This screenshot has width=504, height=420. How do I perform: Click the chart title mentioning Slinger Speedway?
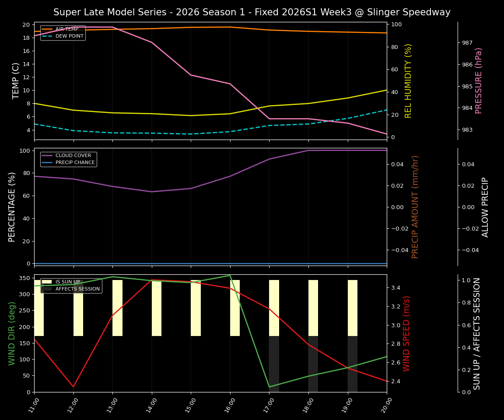click(252, 12)
